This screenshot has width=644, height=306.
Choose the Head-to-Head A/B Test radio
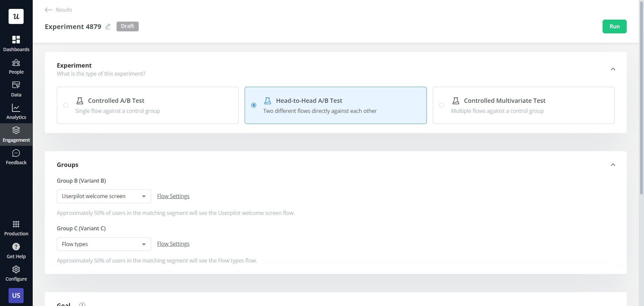[x=254, y=105]
